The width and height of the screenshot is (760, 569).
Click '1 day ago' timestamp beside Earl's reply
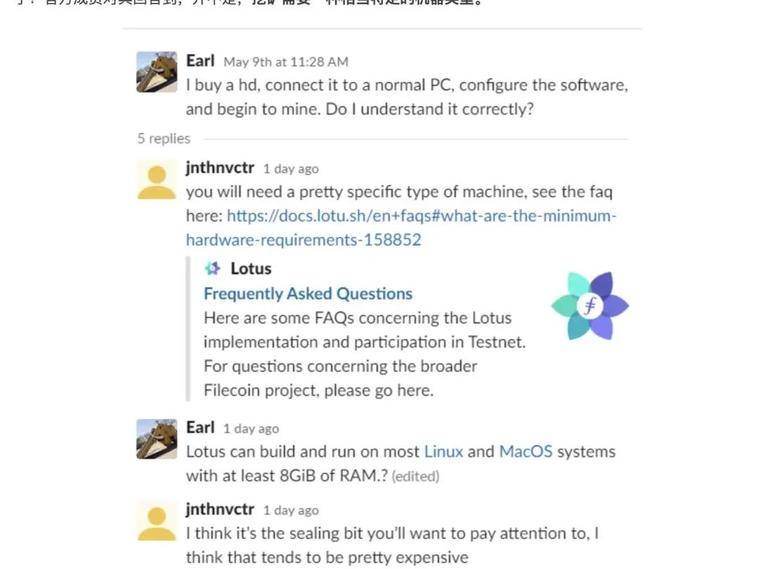click(251, 428)
